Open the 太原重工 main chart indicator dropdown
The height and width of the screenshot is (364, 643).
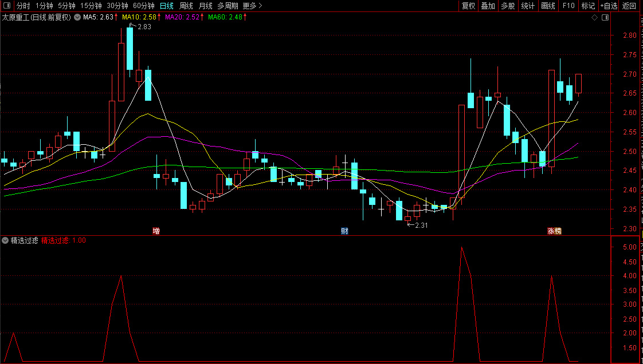tap(77, 17)
